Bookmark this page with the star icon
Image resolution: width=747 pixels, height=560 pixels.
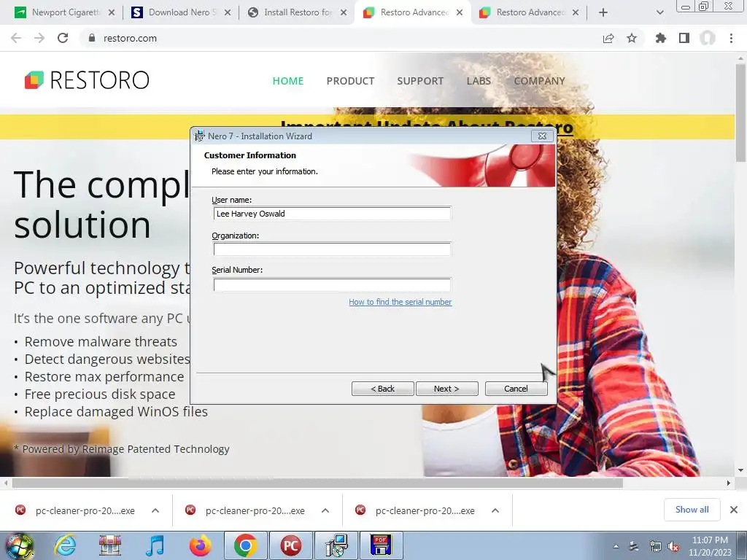(632, 38)
